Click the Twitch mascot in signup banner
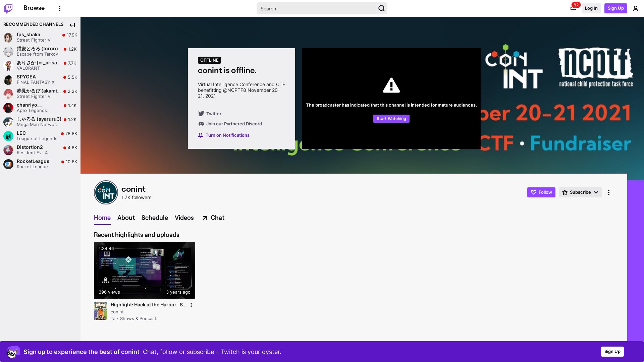 [13, 352]
